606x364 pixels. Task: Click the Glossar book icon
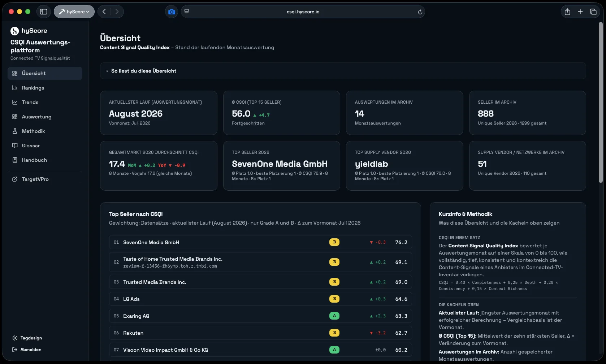[x=15, y=146]
